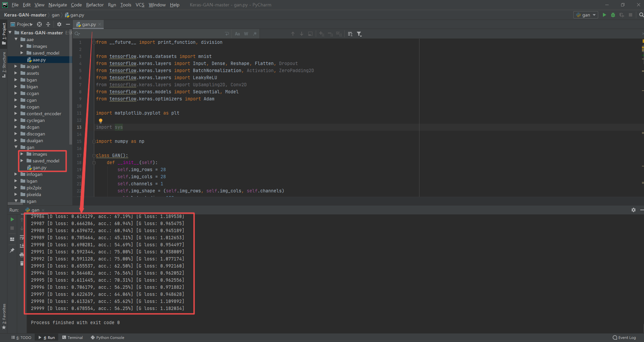Click the stop square in Run panel
The width and height of the screenshot is (644, 342).
[12, 228]
